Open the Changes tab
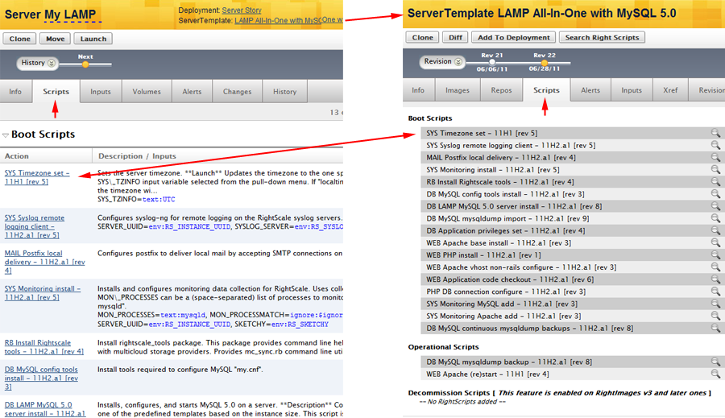The width and height of the screenshot is (725, 418). pos(237,92)
